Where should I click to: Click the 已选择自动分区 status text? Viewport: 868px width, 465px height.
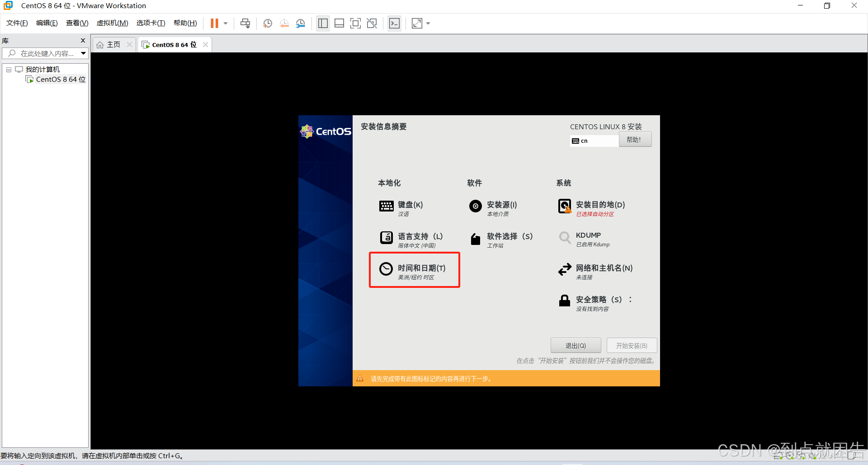click(x=595, y=214)
